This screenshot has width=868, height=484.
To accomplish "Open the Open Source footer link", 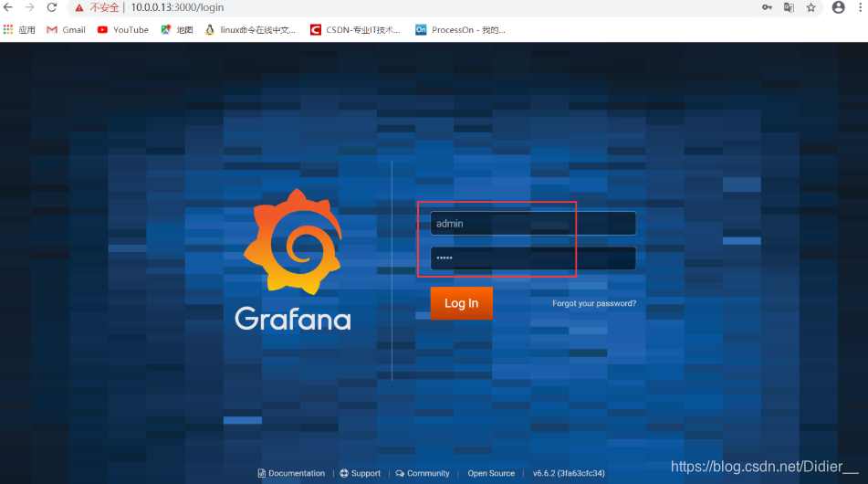I will pos(491,473).
